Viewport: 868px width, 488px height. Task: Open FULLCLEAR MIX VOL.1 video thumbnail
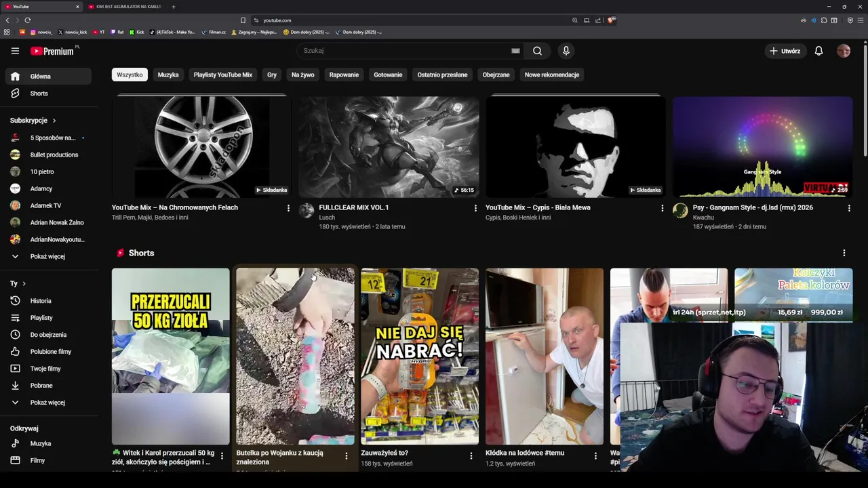pos(389,147)
